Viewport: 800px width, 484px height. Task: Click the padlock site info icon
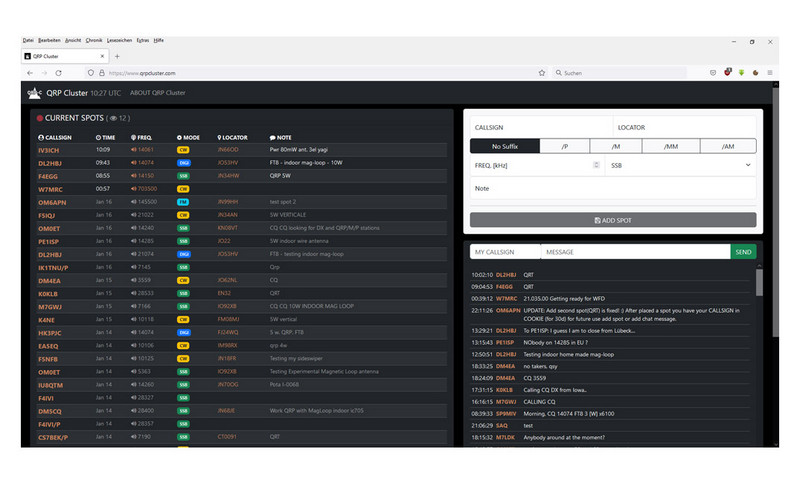(102, 73)
